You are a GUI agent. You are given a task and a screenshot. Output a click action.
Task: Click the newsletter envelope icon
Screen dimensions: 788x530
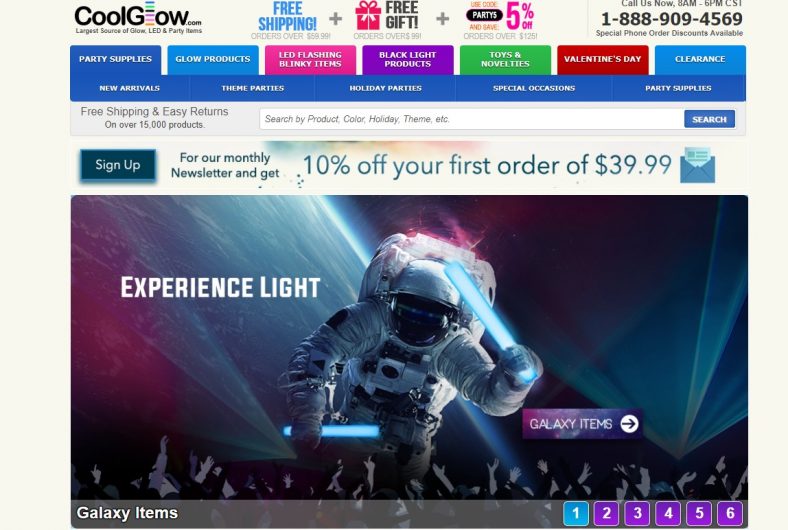(697, 165)
